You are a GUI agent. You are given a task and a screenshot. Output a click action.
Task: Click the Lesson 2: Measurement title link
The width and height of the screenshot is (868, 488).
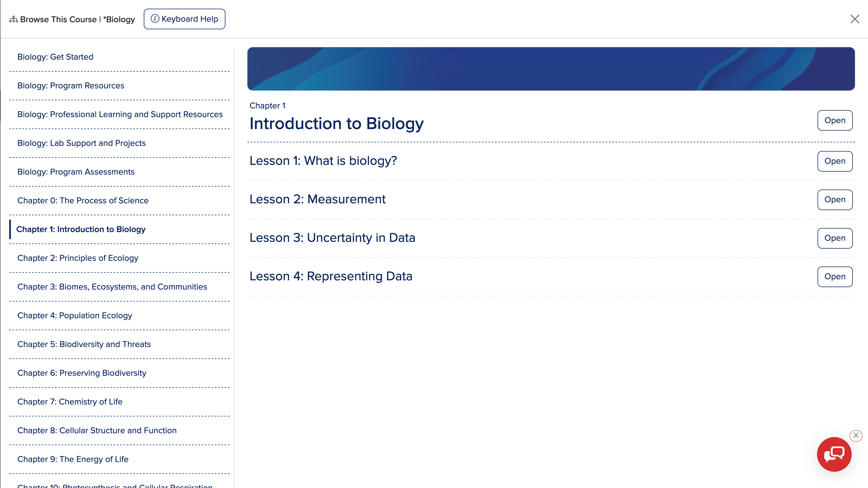(x=317, y=199)
